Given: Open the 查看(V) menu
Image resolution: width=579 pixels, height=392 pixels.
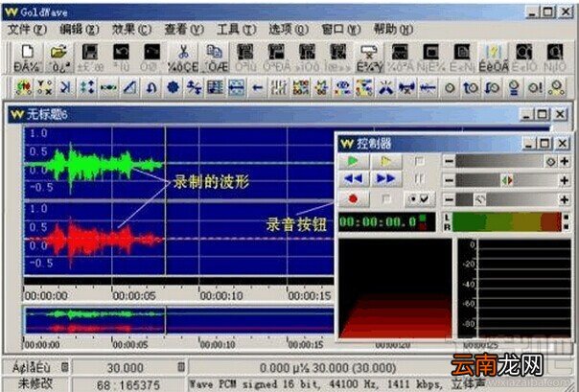Looking at the screenshot, I should [x=184, y=29].
